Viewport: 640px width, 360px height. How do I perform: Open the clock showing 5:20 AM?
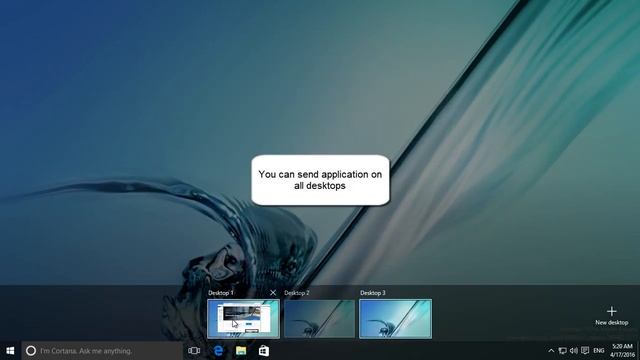pyautogui.click(x=622, y=351)
